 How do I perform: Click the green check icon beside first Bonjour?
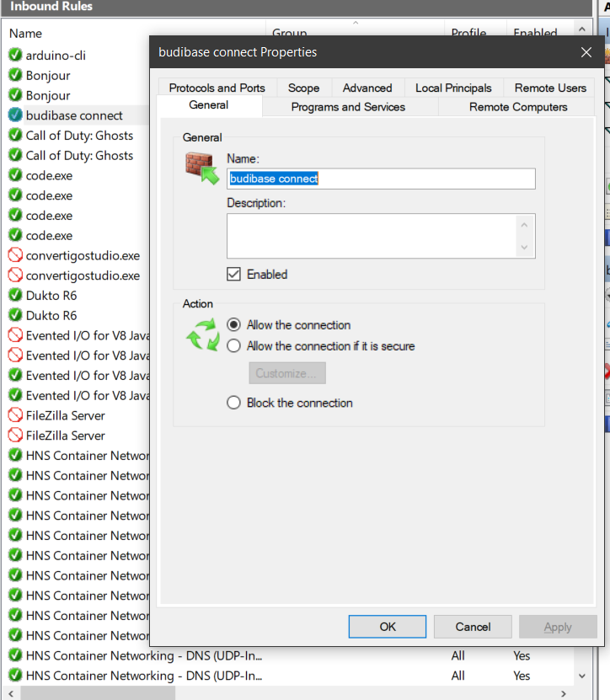coord(15,75)
